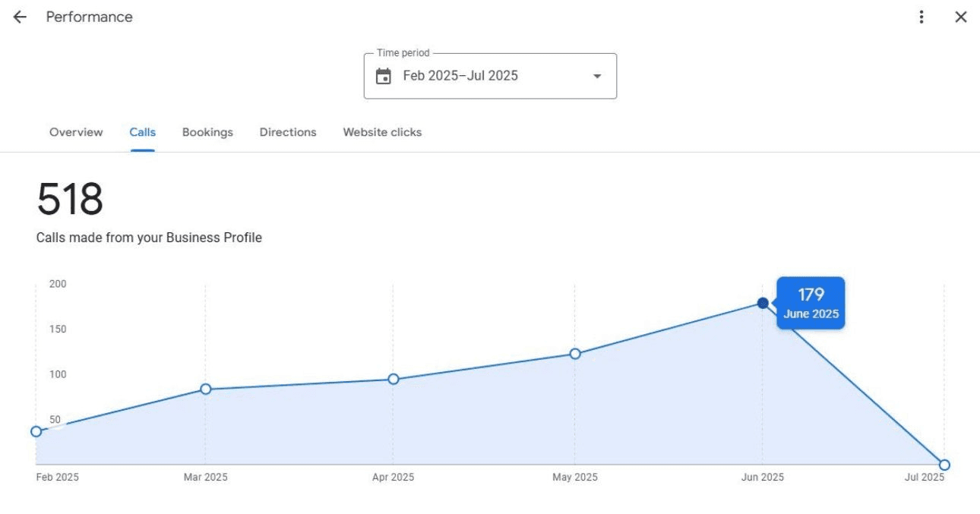Open the three-dot overflow menu

pos(921,16)
